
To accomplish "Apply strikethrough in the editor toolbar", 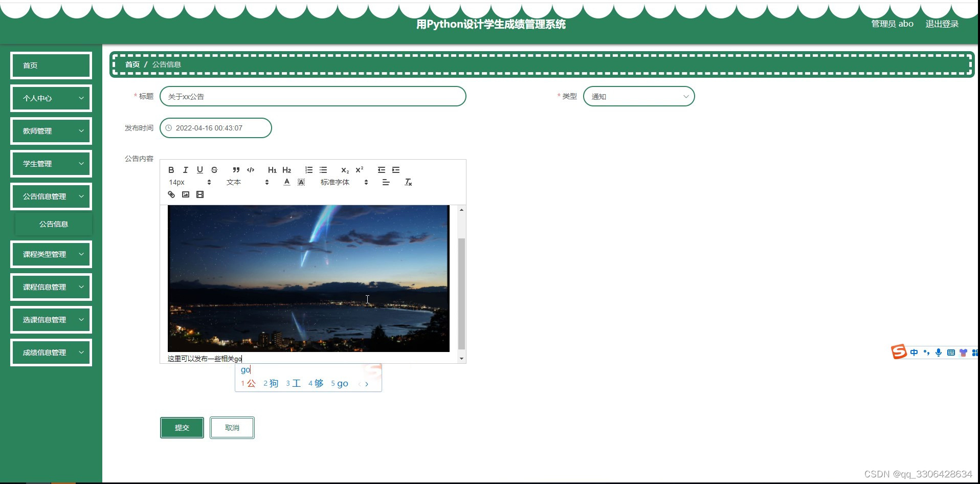I will tap(214, 170).
